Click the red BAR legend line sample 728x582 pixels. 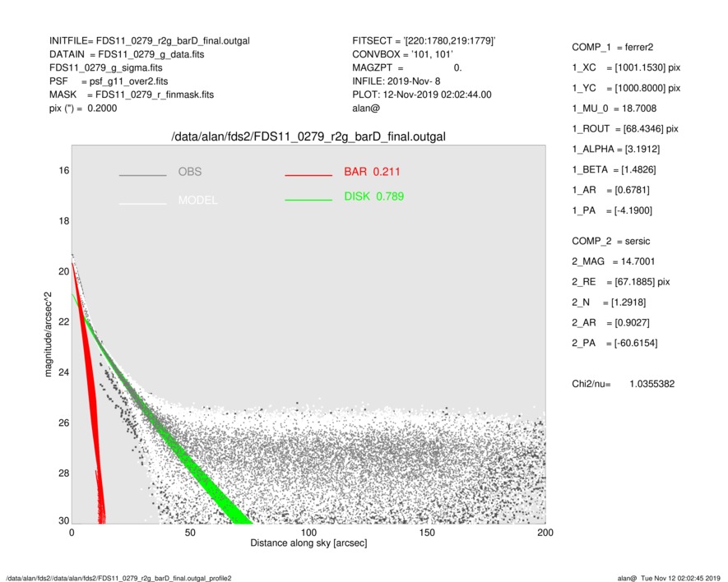pyautogui.click(x=308, y=175)
